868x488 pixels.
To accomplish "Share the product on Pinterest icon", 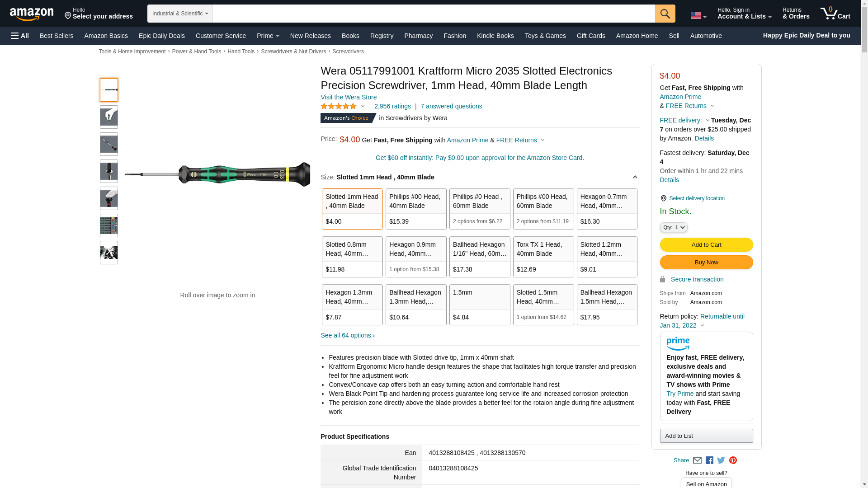I will [733, 460].
